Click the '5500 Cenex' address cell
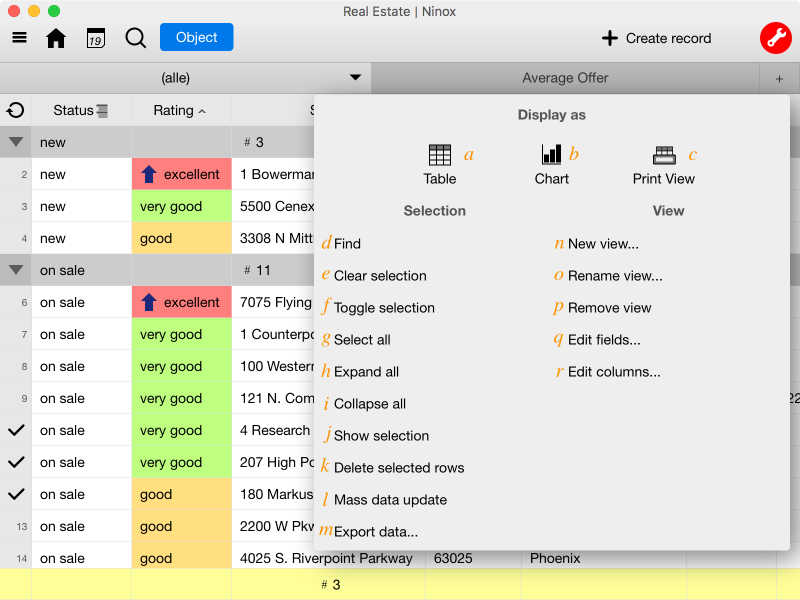The height and width of the screenshot is (600, 800). (x=273, y=206)
